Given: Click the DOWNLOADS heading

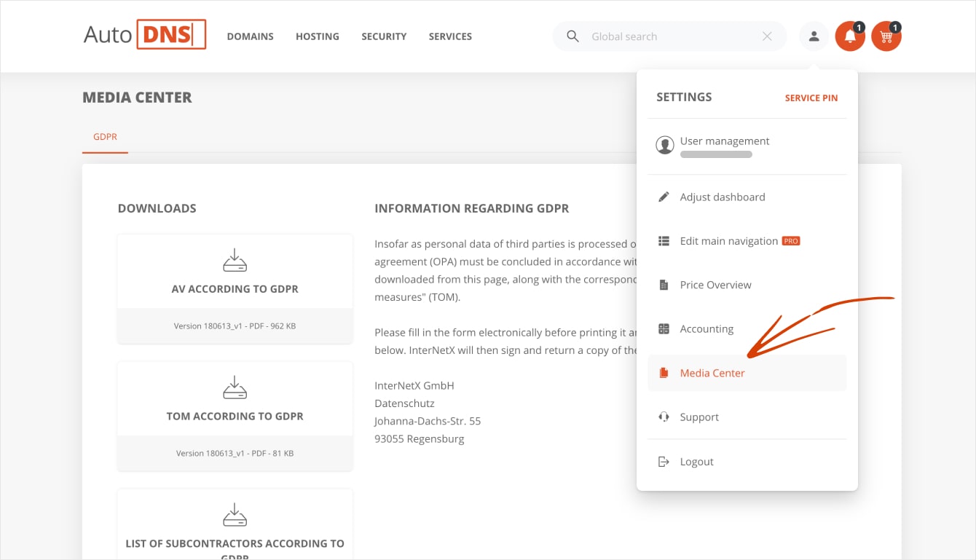Looking at the screenshot, I should tap(157, 208).
